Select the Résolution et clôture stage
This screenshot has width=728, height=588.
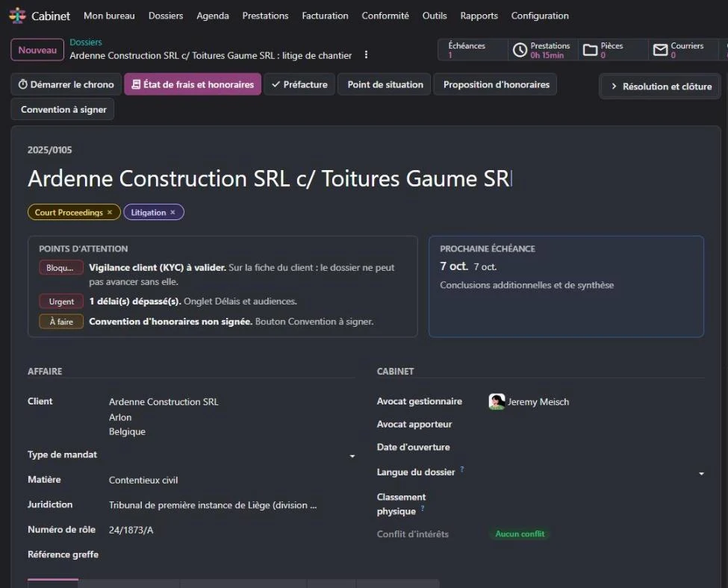661,87
